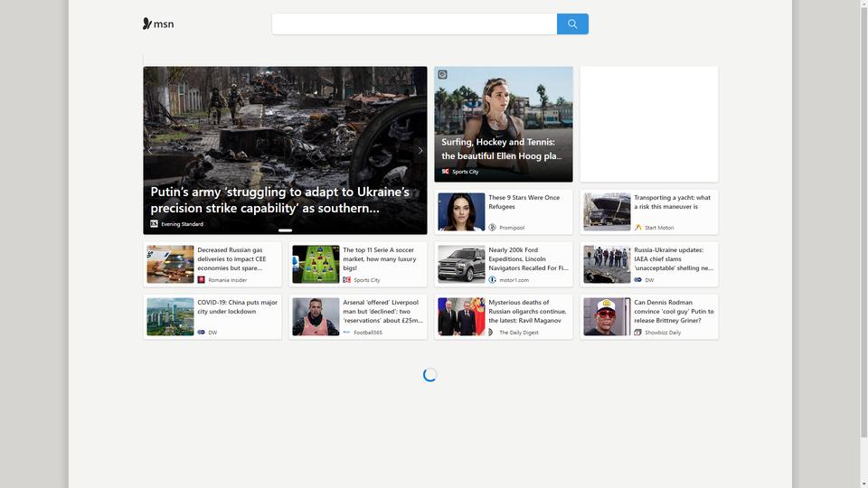Open Nearly 200k Ford Expeditions recall story
This screenshot has width=868, height=488.
(528, 259)
